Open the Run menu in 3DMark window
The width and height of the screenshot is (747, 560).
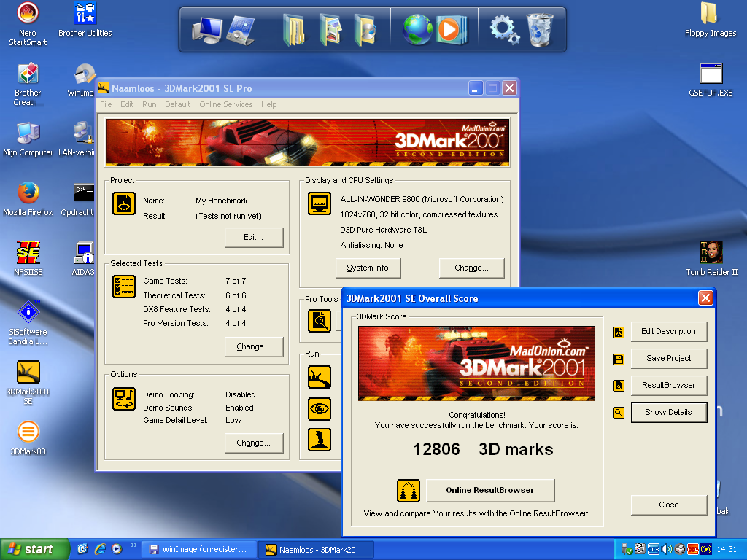pos(149,104)
